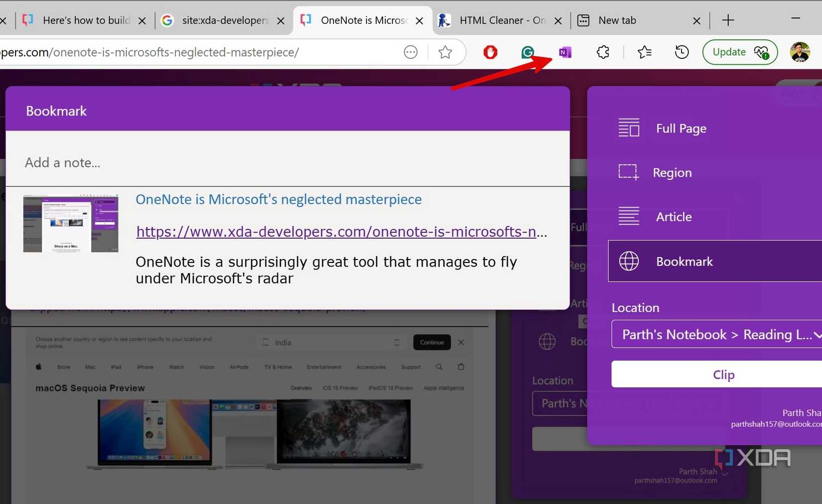822x504 pixels.
Task: Click the Clip button
Action: coord(723,374)
